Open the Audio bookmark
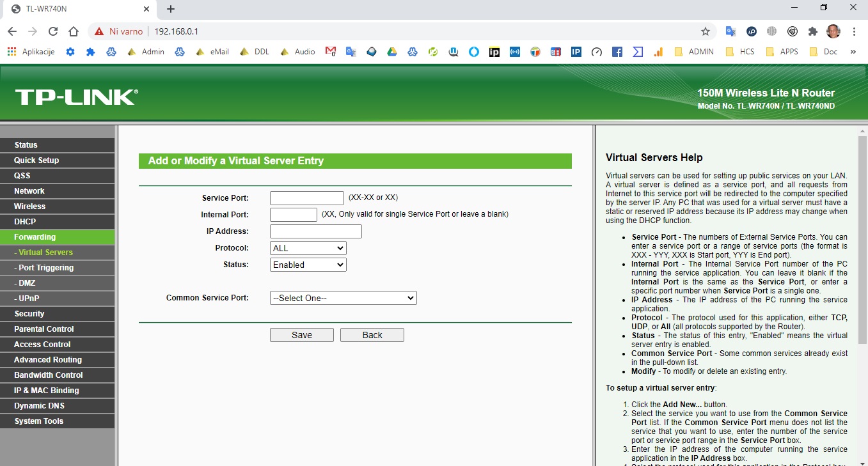Screen dimensions: 868x466 pos(297,52)
